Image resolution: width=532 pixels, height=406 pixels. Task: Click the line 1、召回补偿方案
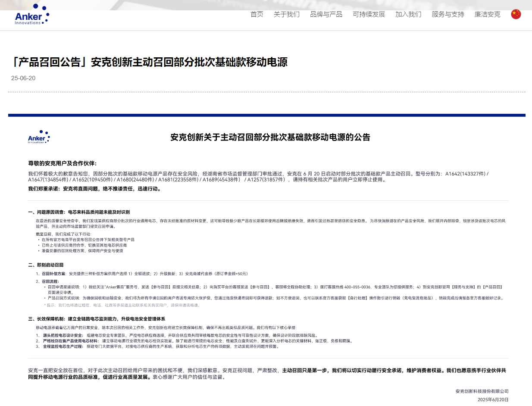pyautogui.click(x=142, y=274)
